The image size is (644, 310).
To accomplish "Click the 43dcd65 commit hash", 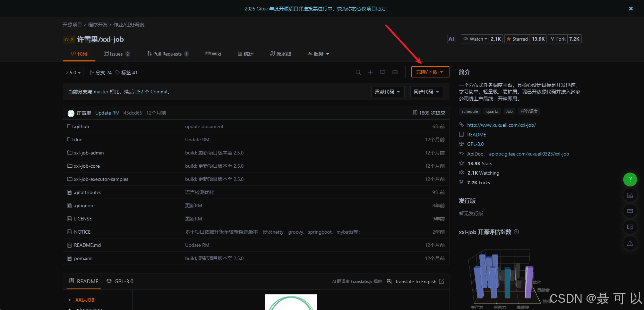I will click(x=133, y=113).
